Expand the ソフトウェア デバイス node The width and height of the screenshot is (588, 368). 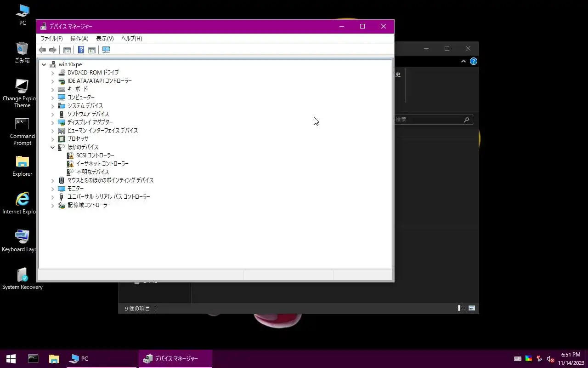point(52,114)
